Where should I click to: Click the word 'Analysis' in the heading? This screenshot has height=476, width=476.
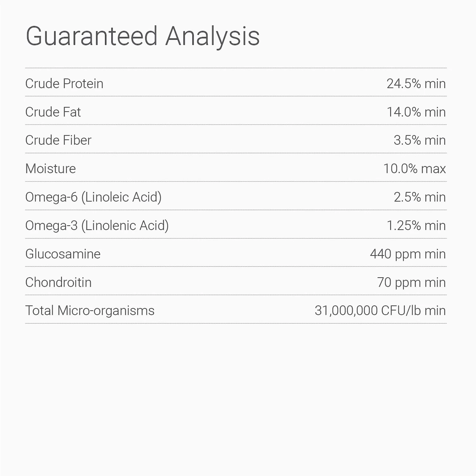[x=212, y=36]
